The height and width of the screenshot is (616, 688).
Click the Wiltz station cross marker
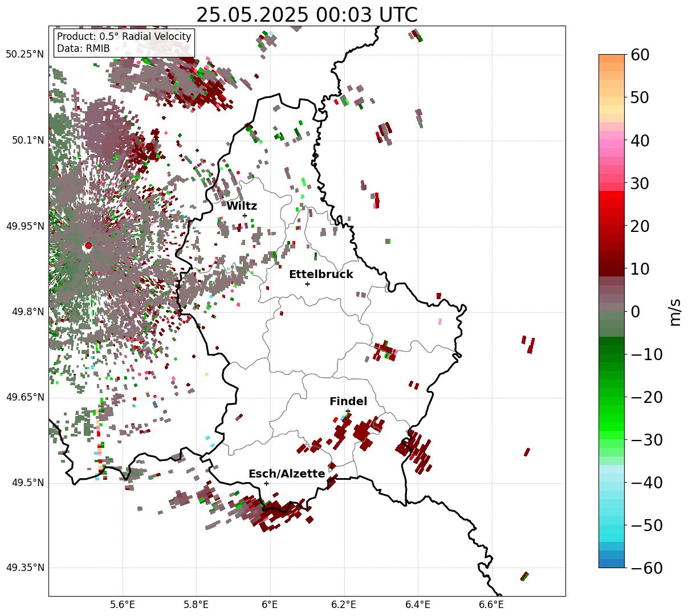click(245, 215)
